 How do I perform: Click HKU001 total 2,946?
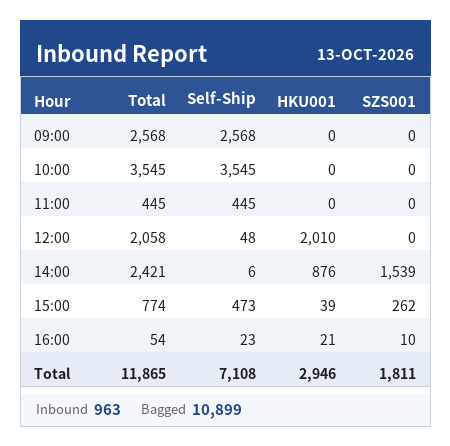click(317, 374)
